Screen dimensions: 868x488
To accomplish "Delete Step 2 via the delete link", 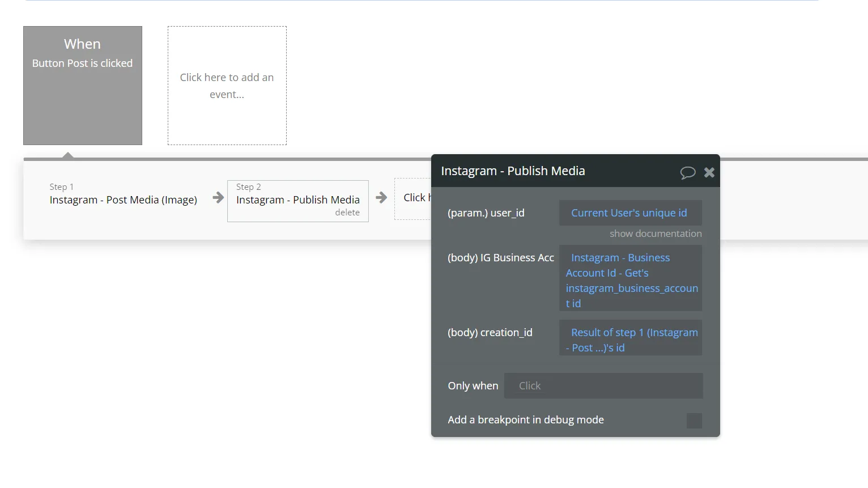I will click(x=347, y=213).
